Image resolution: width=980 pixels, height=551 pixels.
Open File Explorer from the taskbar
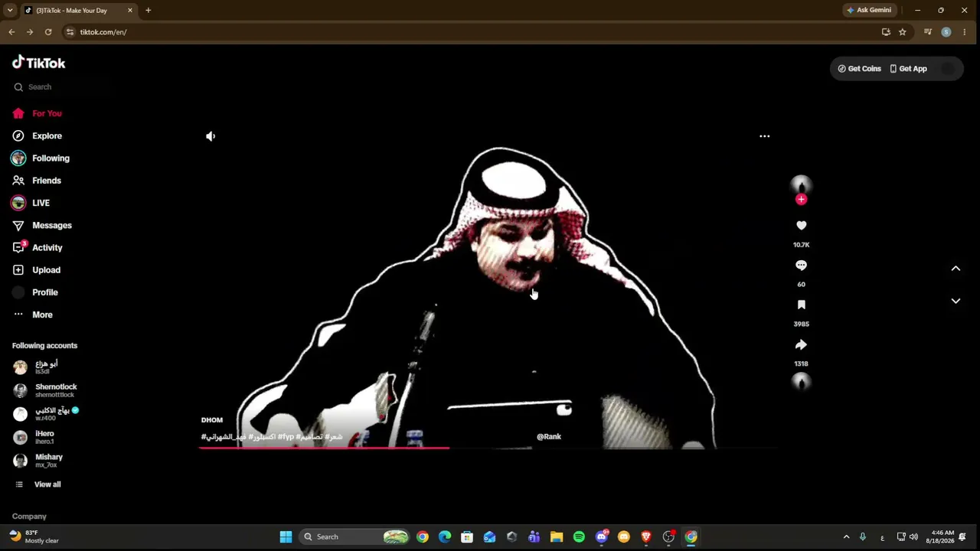pos(557,537)
